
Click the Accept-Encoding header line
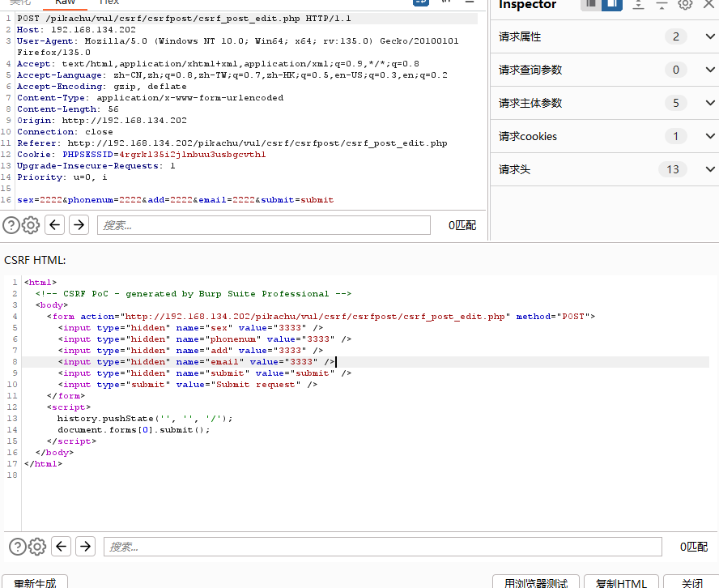coord(102,86)
